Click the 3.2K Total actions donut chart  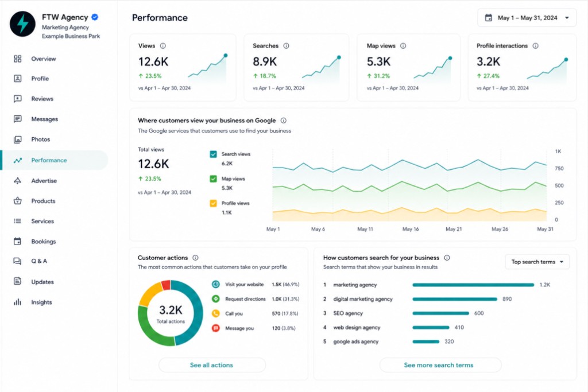pyautogui.click(x=171, y=313)
